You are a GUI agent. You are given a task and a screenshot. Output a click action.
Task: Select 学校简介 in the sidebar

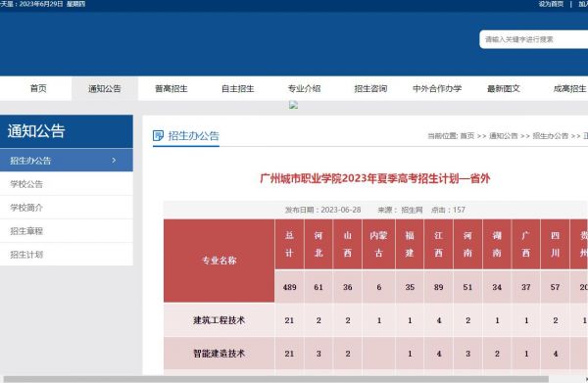[67, 208]
